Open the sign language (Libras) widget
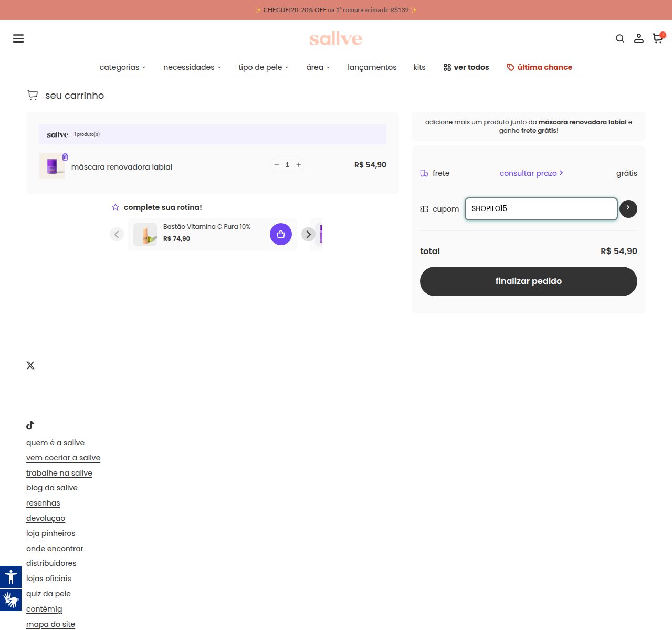 (x=10, y=600)
